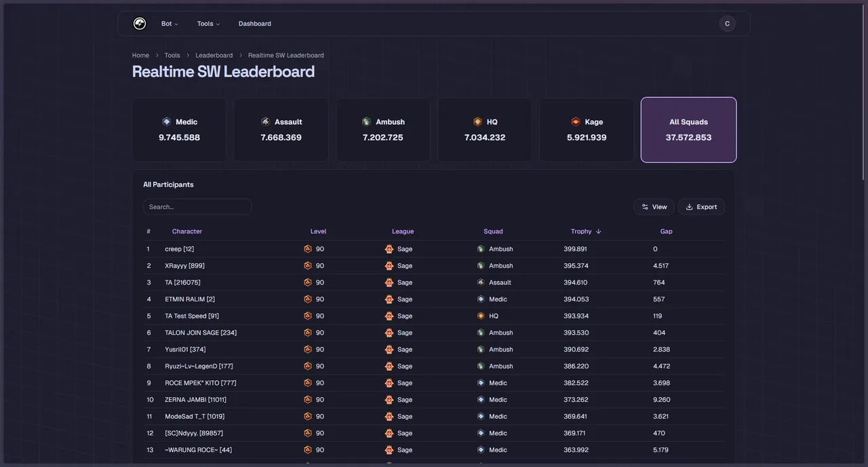Click Medic squad icon in ROCE MPEK° KITO row
Screen dimensions: 868x467
(481, 383)
